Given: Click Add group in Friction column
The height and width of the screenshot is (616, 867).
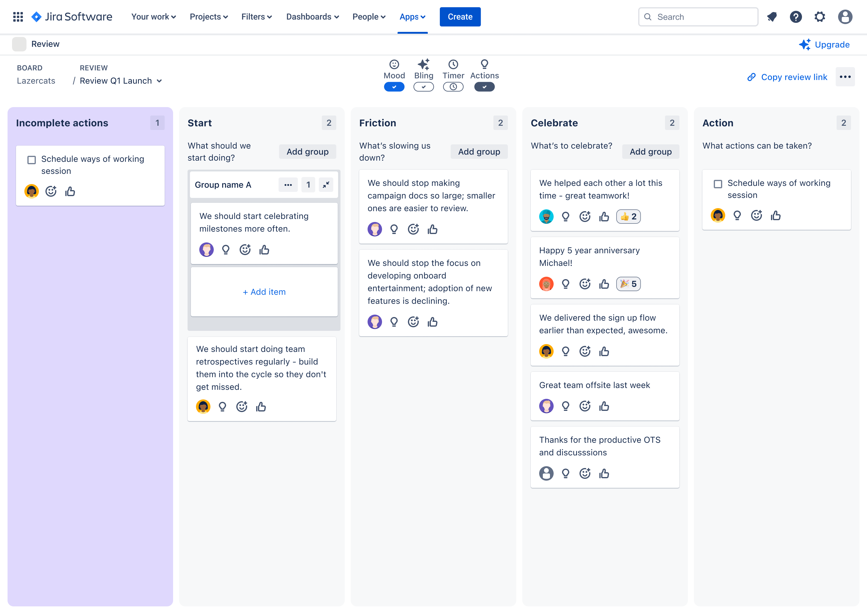Looking at the screenshot, I should (x=479, y=151).
